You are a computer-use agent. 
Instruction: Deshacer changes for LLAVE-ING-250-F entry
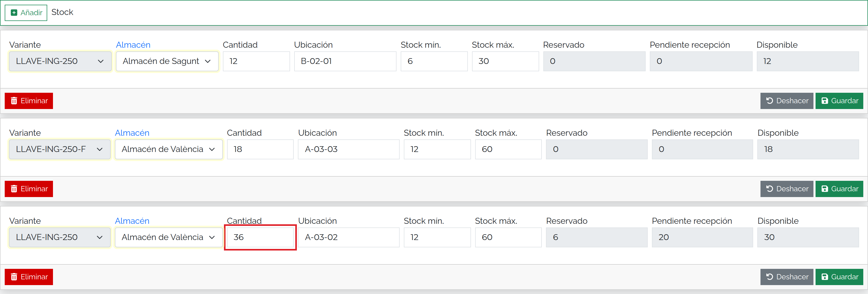point(786,189)
